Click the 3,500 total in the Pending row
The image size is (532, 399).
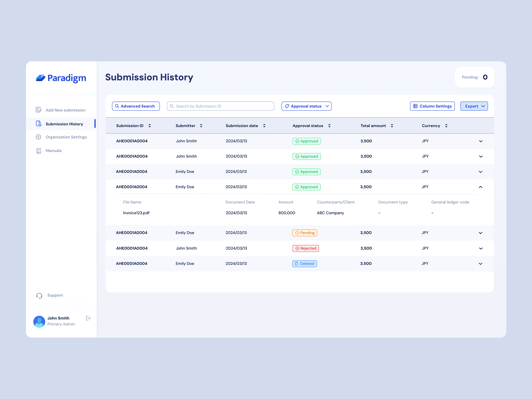click(366, 233)
